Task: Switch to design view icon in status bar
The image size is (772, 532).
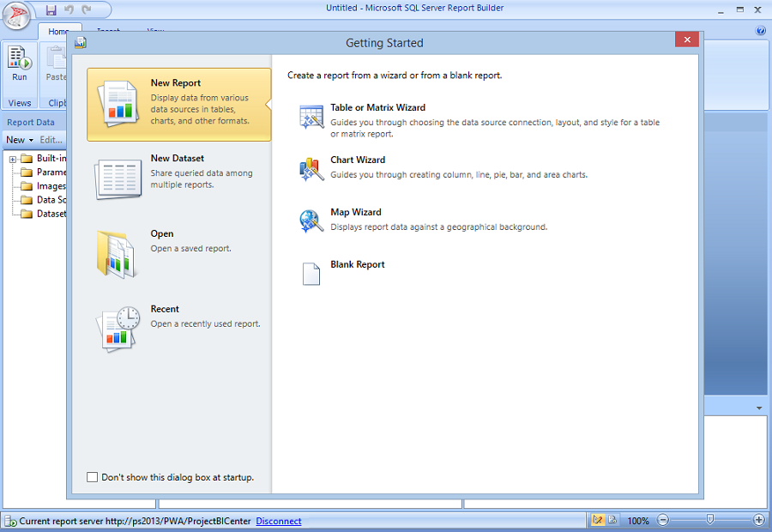Action: (598, 520)
